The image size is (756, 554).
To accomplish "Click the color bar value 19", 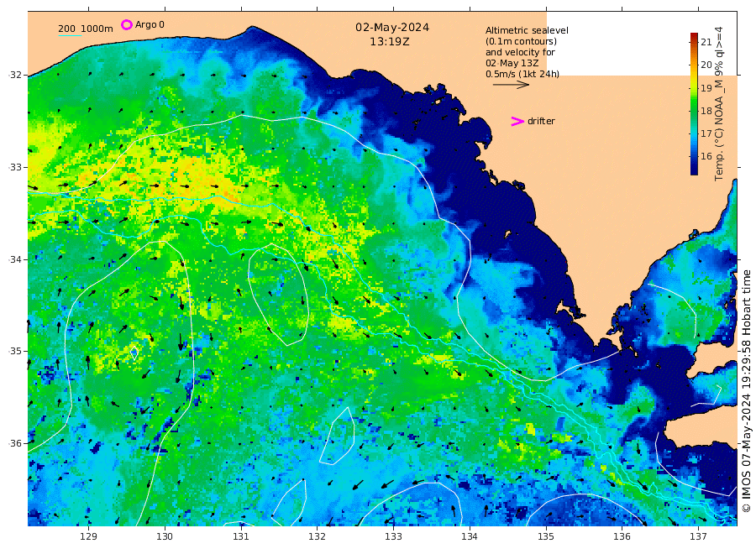I will (706, 88).
